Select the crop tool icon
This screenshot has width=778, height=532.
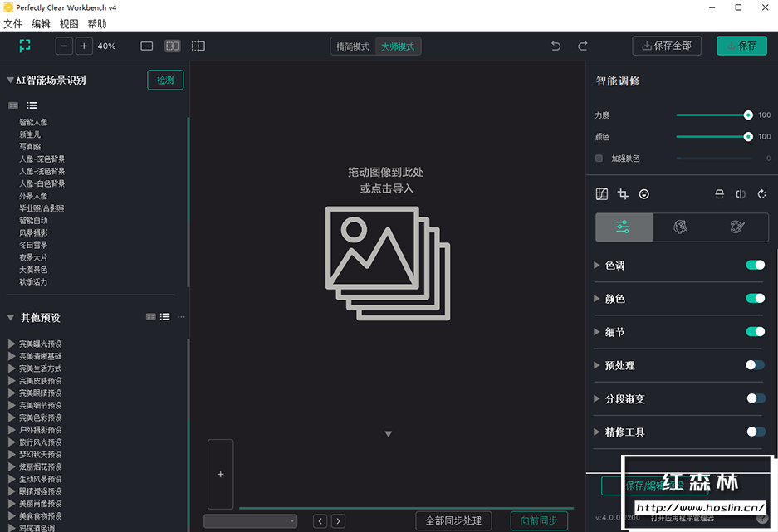[624, 194]
